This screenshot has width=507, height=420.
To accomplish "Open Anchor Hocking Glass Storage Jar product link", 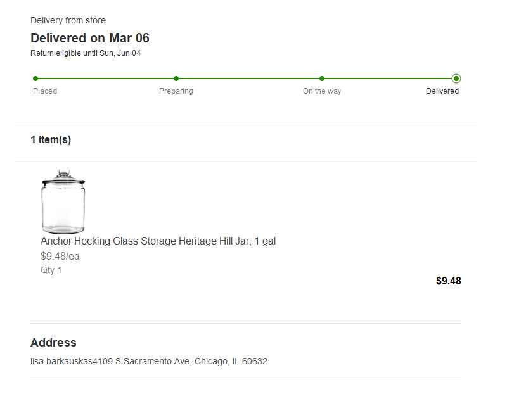I will (158, 241).
